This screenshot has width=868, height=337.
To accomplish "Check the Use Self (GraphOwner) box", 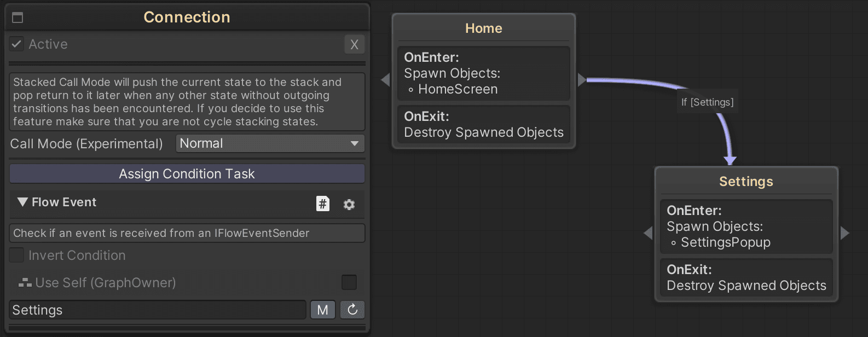I will click(x=349, y=282).
